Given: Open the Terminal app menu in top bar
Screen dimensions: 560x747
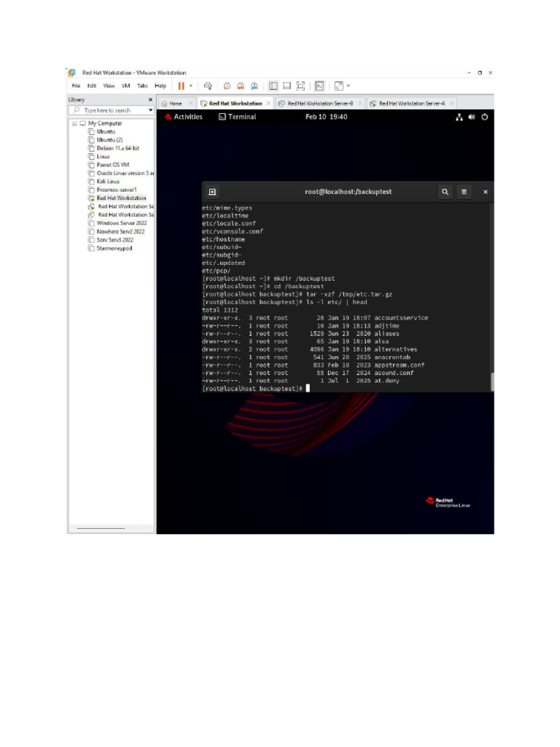Looking at the screenshot, I should [237, 117].
